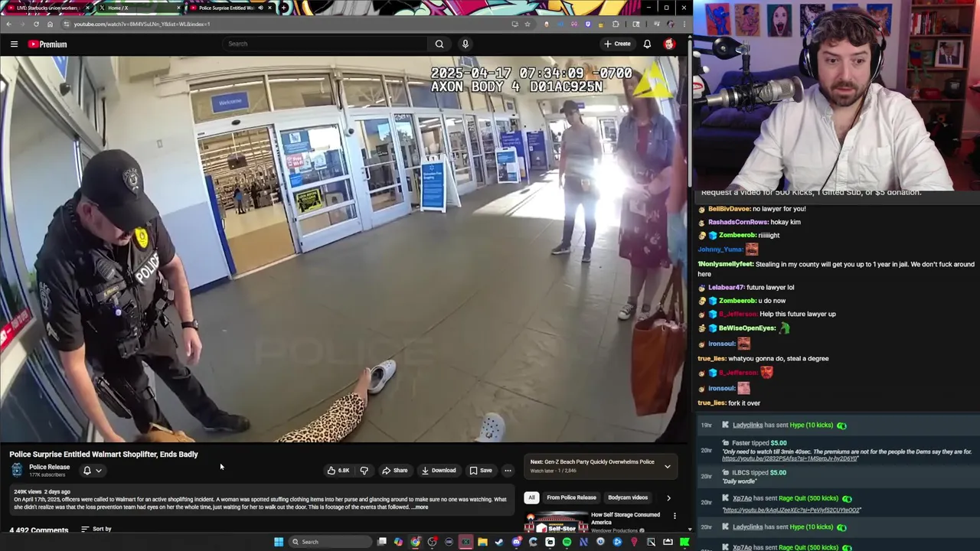Click the Save button
Image resolution: width=980 pixels, height=551 pixels.
pos(481,471)
